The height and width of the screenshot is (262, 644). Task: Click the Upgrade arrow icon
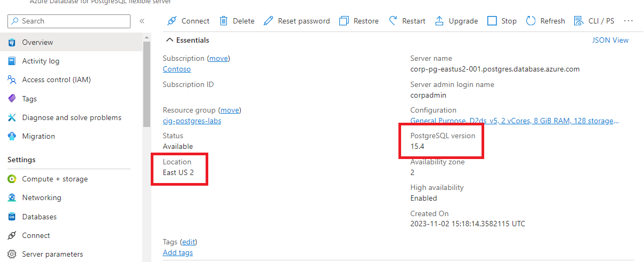tap(439, 21)
